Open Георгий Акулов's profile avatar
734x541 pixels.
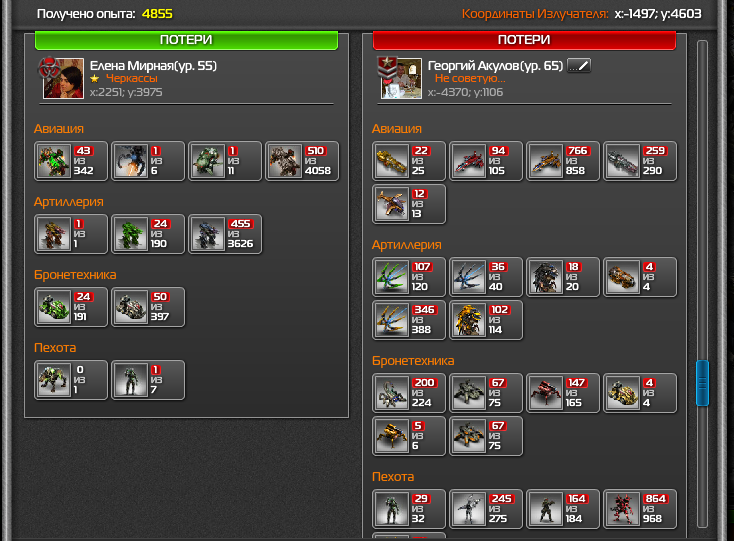pos(402,78)
